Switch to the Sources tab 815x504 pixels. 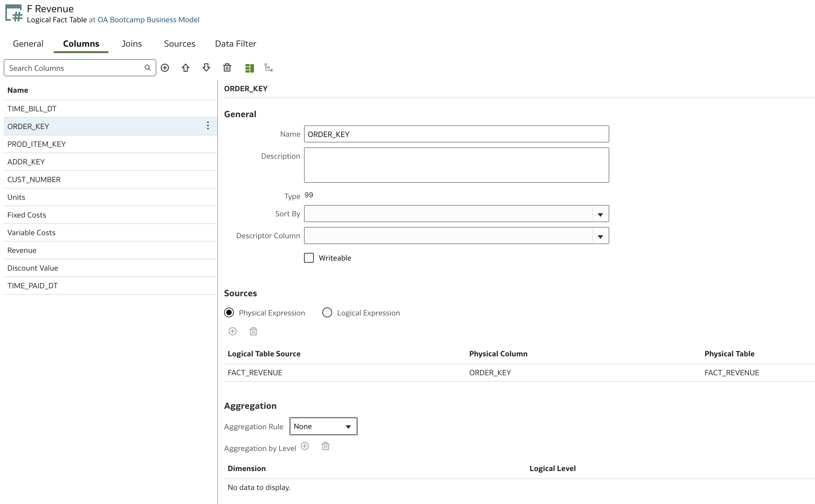(x=179, y=44)
